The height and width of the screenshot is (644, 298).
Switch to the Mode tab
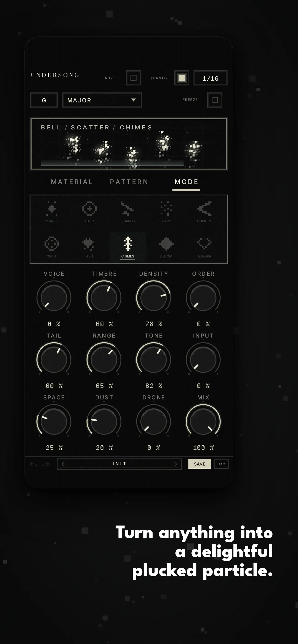coord(186,182)
